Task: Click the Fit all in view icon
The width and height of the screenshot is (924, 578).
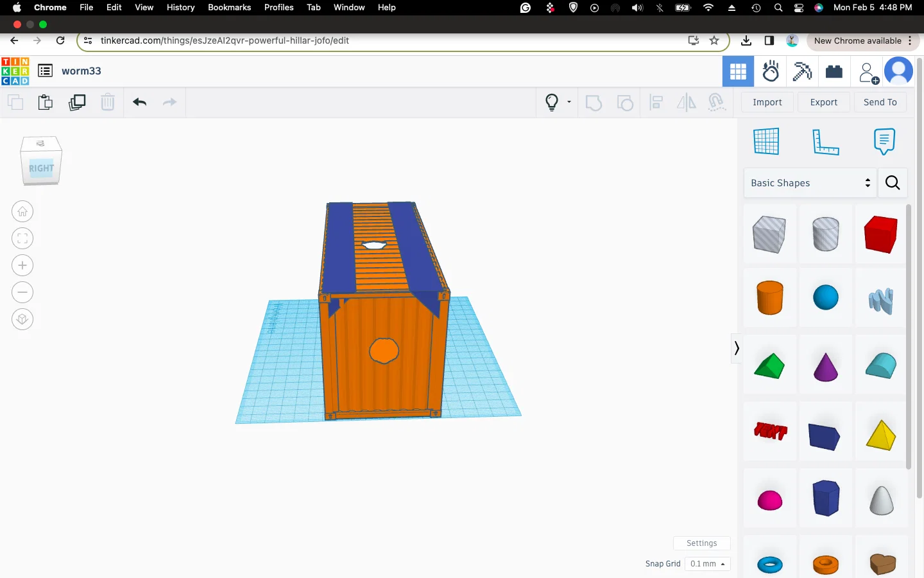Action: click(x=22, y=238)
